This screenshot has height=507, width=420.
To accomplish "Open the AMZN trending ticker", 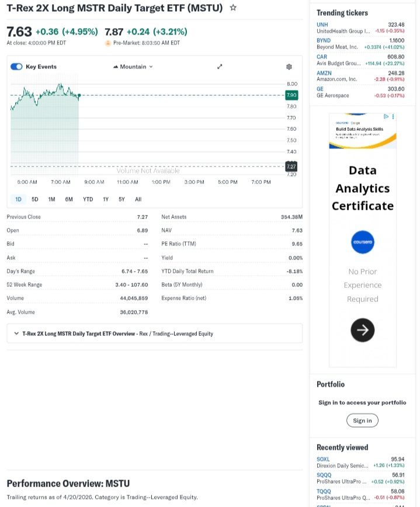I will tap(324, 73).
